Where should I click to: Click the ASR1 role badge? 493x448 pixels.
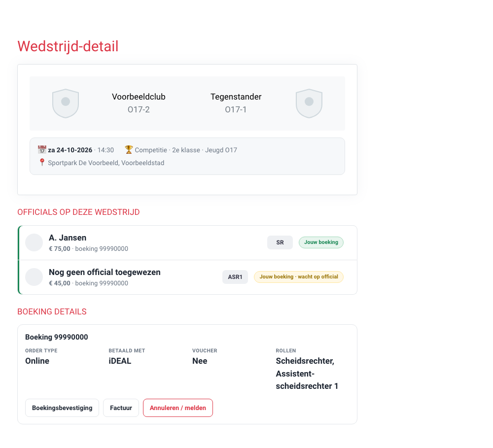coord(235,277)
